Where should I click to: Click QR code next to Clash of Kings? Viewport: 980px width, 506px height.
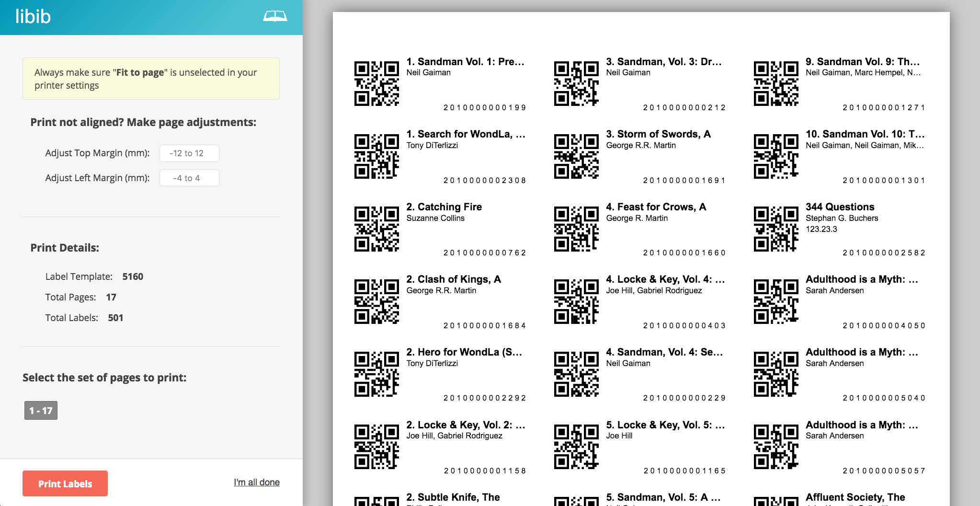(x=376, y=302)
